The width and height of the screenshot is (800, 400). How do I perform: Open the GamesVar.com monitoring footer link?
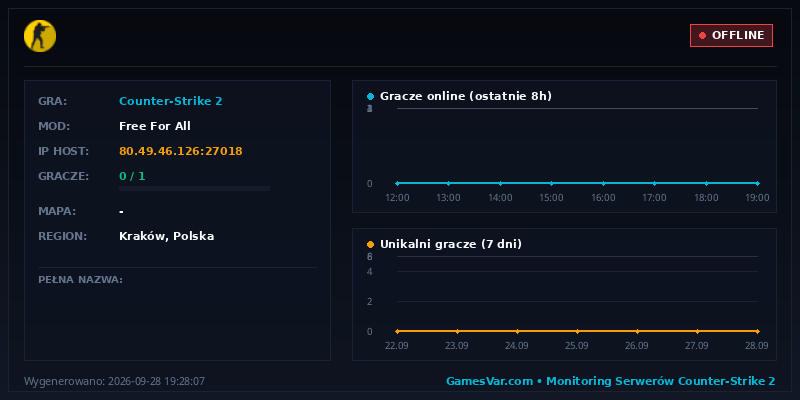pyautogui.click(x=611, y=381)
